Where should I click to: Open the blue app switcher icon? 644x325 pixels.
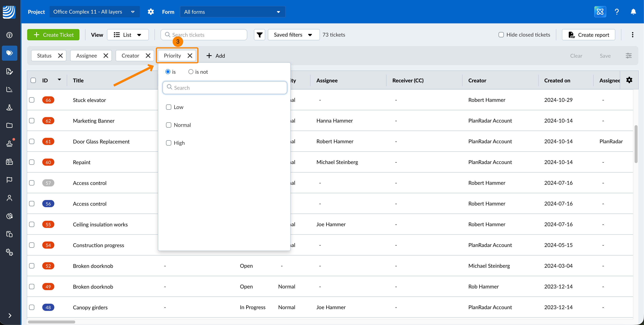tap(600, 12)
